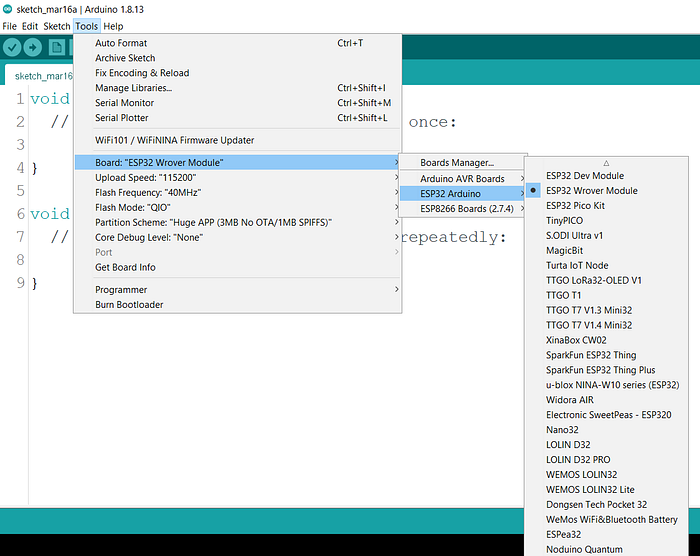The height and width of the screenshot is (556, 700).
Task: Choose the TTGO T1 board
Action: coord(606,295)
